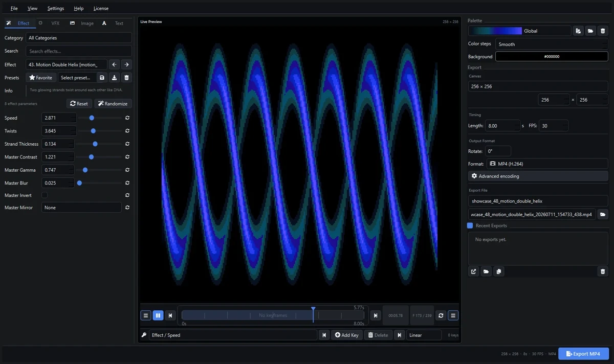Viewport: 614px width, 364px height.
Task: Go to the previous effect arrow
Action: 115,64
